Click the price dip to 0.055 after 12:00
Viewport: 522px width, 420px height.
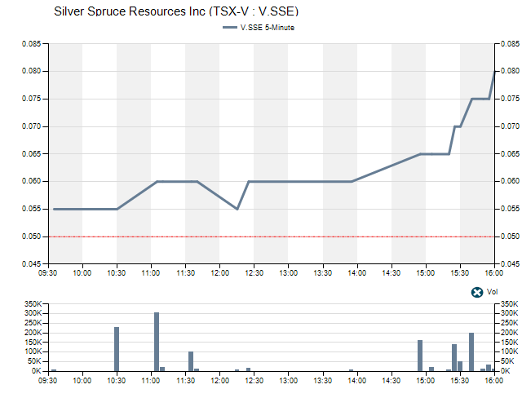237,209
